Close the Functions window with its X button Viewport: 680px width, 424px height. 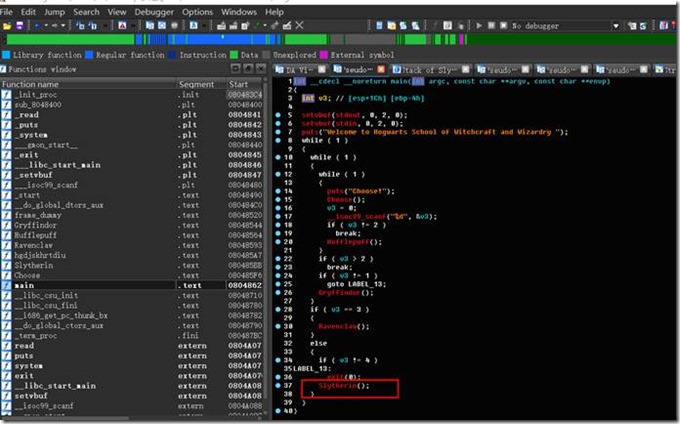261,68
